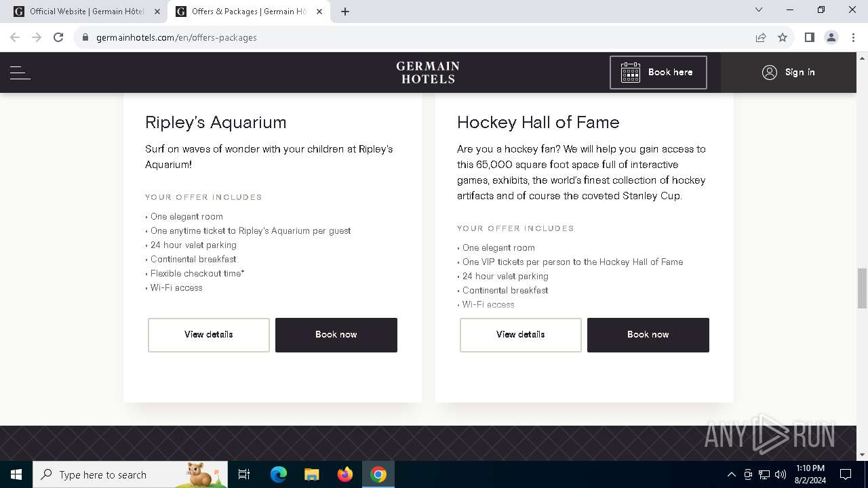
Task: Open the Chrome three-dot menu
Action: tap(853, 37)
